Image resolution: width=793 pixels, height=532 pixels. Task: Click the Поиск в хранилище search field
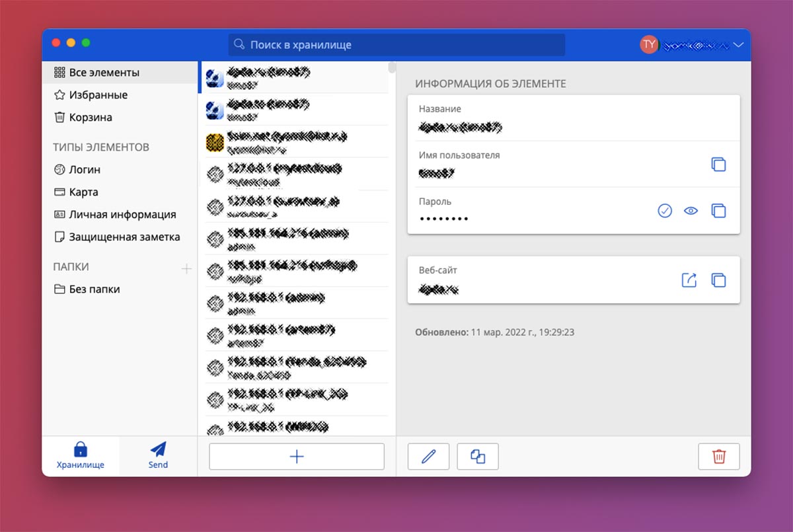click(x=397, y=45)
